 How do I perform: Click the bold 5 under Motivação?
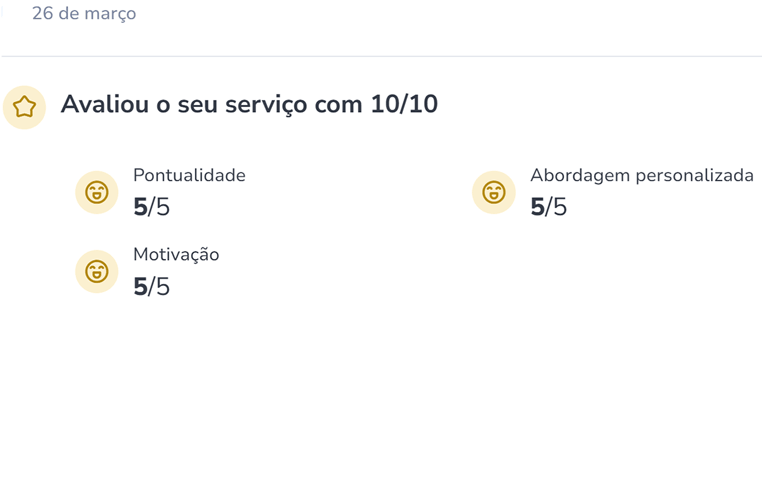(x=140, y=288)
